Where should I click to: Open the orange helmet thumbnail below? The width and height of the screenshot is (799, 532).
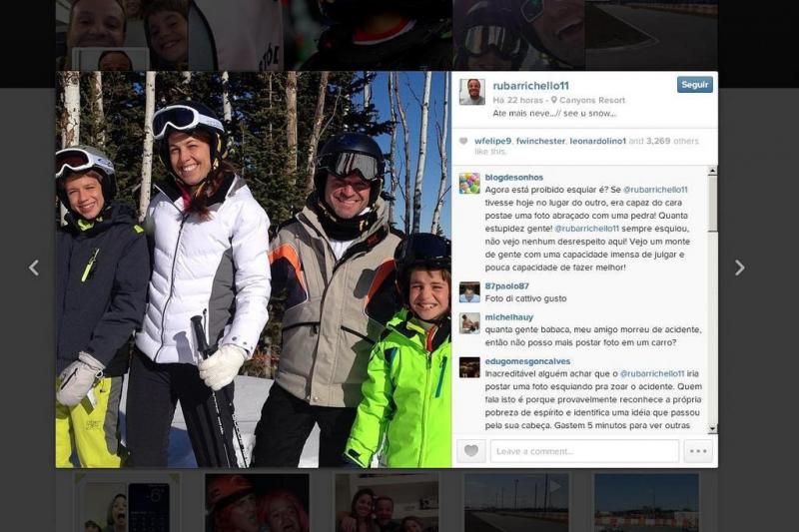pyautogui.click(x=257, y=502)
